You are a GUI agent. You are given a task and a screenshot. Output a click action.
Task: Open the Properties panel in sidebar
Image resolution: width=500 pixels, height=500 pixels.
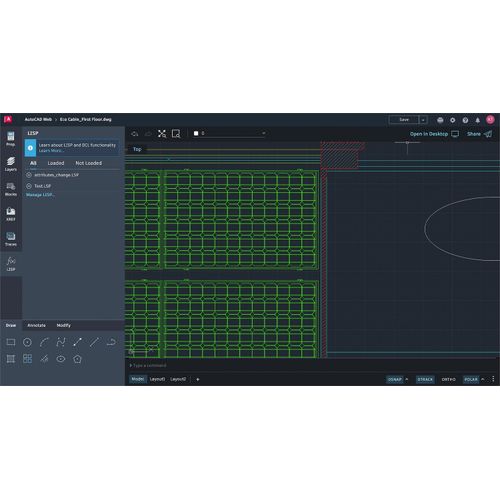[11, 139]
